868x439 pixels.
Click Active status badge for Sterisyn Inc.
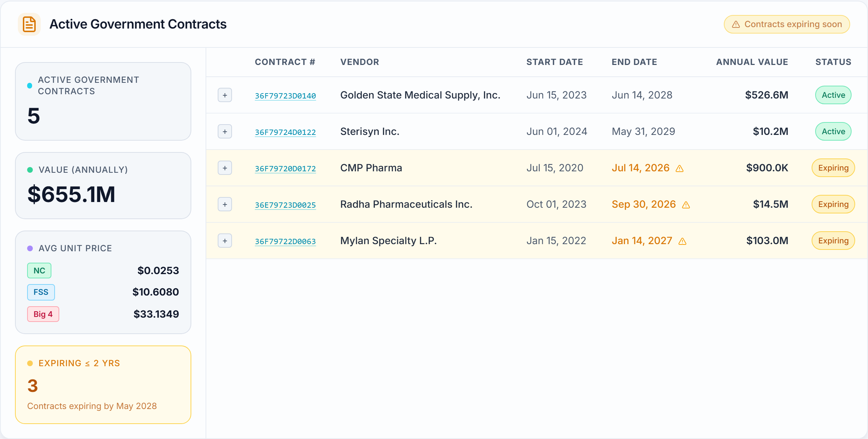[833, 131]
